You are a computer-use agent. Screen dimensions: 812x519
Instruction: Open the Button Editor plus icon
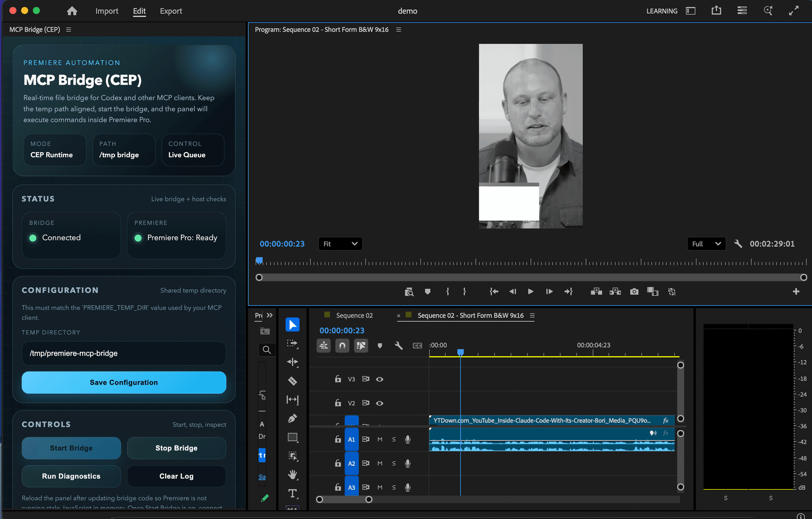pyautogui.click(x=796, y=292)
